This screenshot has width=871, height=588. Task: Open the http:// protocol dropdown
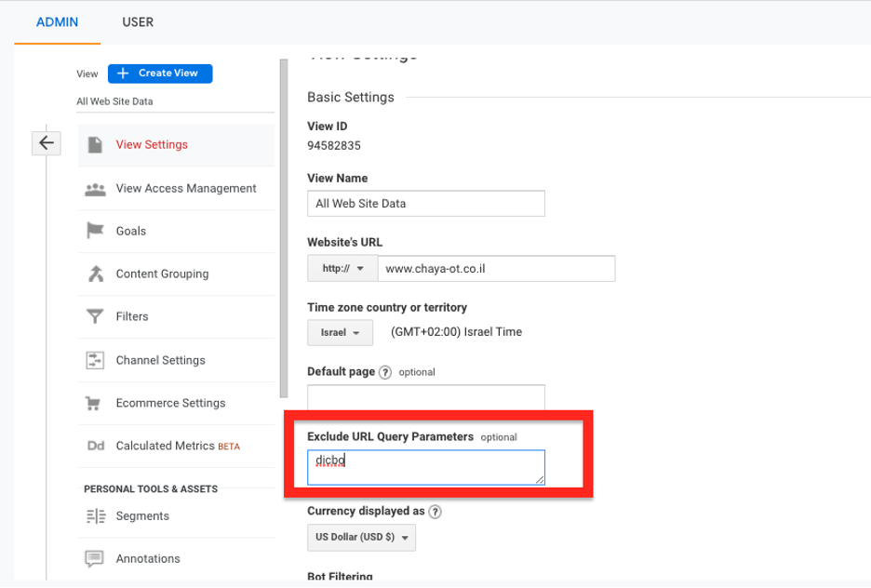point(342,269)
